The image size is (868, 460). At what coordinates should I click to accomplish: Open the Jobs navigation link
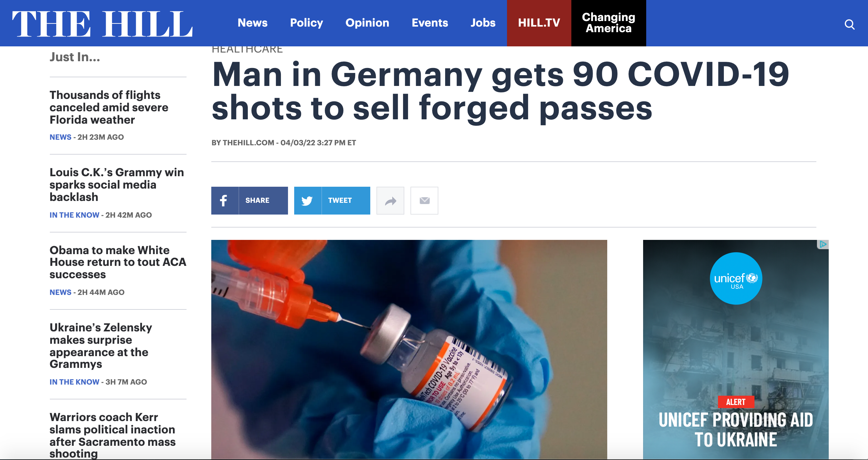483,23
